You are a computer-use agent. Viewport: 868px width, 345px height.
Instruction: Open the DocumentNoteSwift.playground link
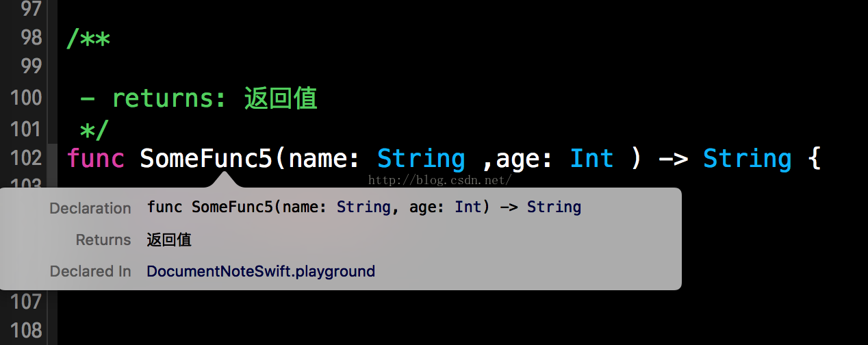[x=261, y=271]
